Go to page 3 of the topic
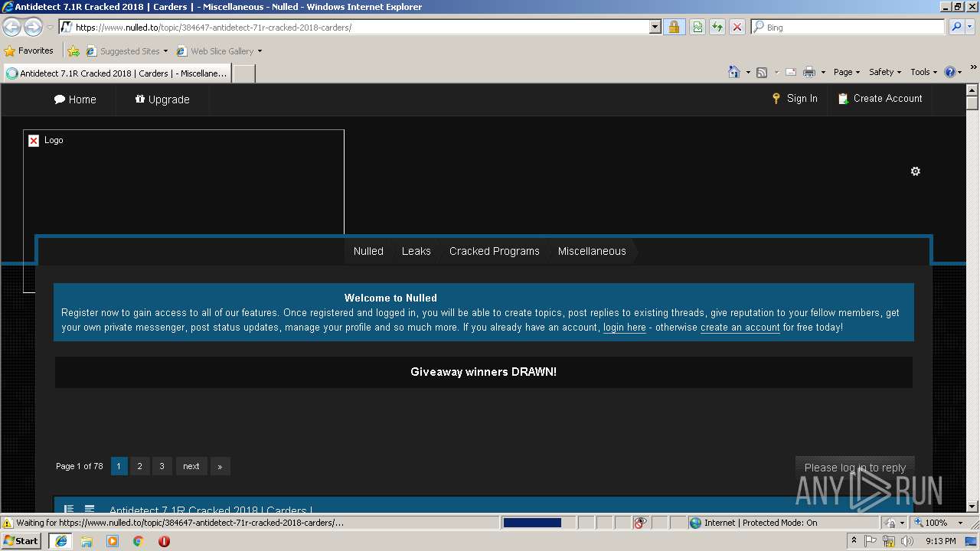The width and height of the screenshot is (980, 551). click(162, 466)
